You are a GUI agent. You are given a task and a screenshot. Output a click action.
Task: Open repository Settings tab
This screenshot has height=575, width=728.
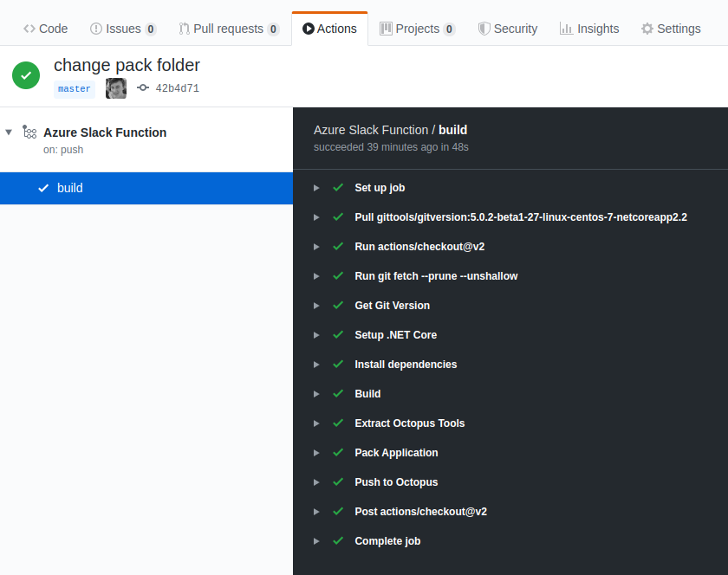point(671,29)
